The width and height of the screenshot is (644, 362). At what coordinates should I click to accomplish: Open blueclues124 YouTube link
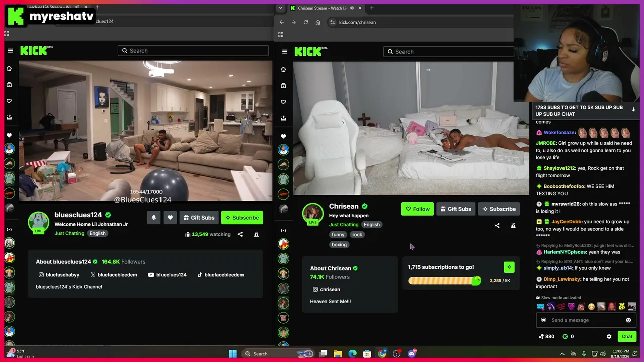pyautogui.click(x=167, y=275)
